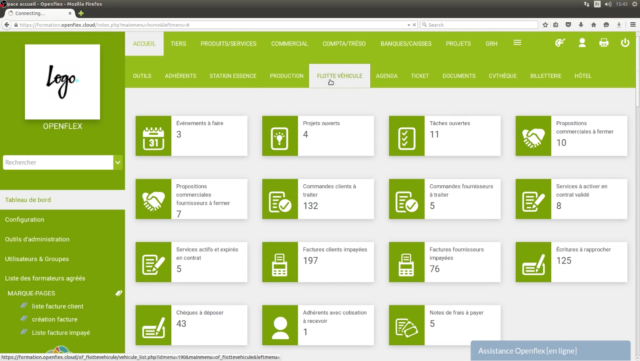
Task: Open the user profile icon
Action: point(582,43)
